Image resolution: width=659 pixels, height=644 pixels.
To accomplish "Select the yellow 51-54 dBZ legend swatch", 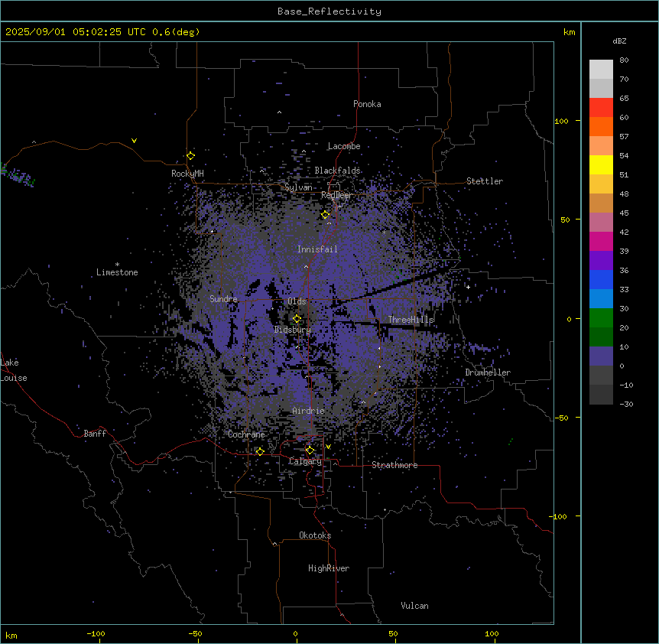I will 601,164.
